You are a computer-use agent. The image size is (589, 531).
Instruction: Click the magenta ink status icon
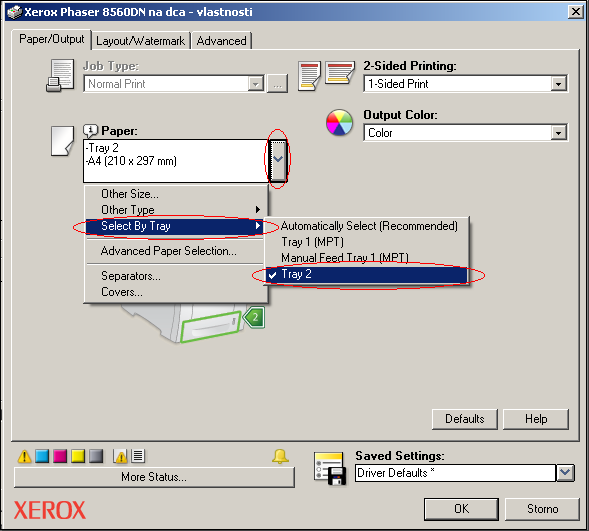click(60, 456)
